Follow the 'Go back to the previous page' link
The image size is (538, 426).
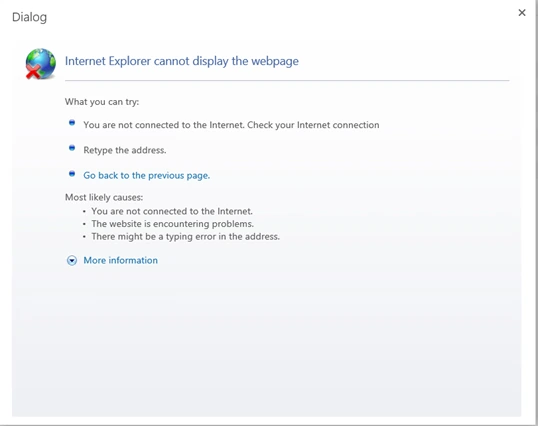pyautogui.click(x=147, y=176)
